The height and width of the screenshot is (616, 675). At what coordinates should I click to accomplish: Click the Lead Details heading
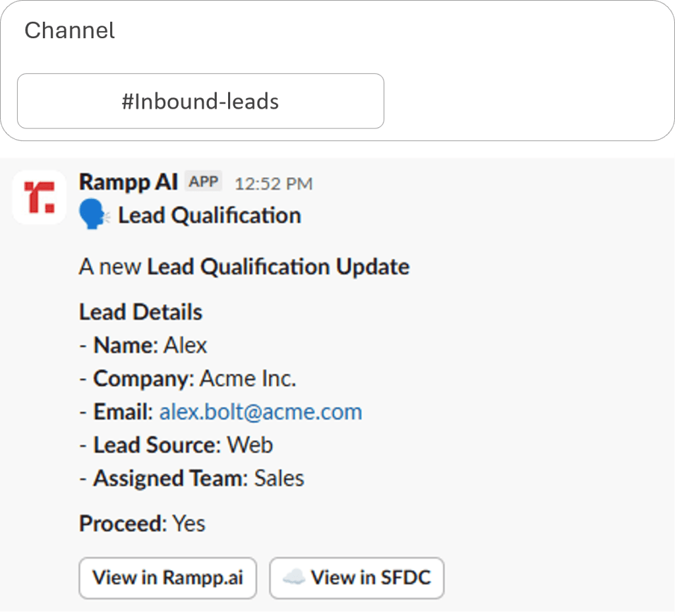pos(141,312)
